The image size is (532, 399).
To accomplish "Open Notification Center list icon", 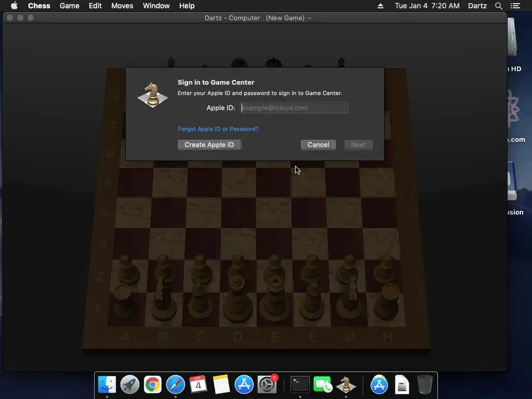I will click(515, 6).
